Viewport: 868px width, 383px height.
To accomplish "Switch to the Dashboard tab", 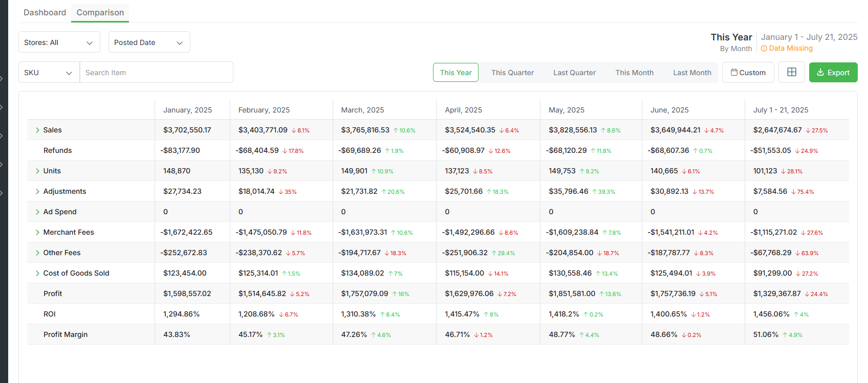I will click(x=45, y=12).
